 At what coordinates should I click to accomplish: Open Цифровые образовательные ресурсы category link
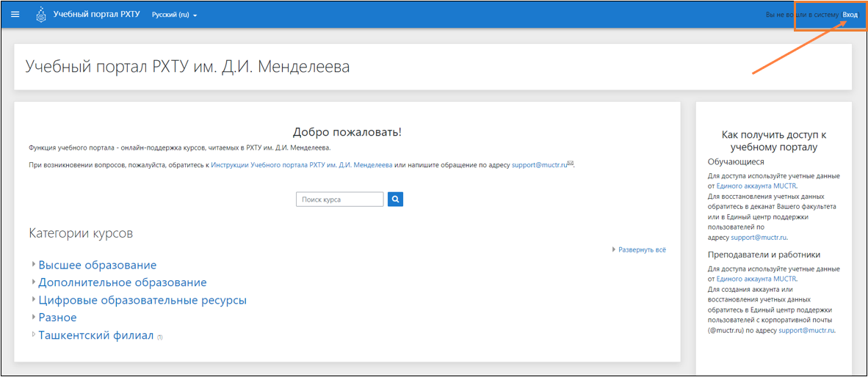pyautogui.click(x=142, y=300)
